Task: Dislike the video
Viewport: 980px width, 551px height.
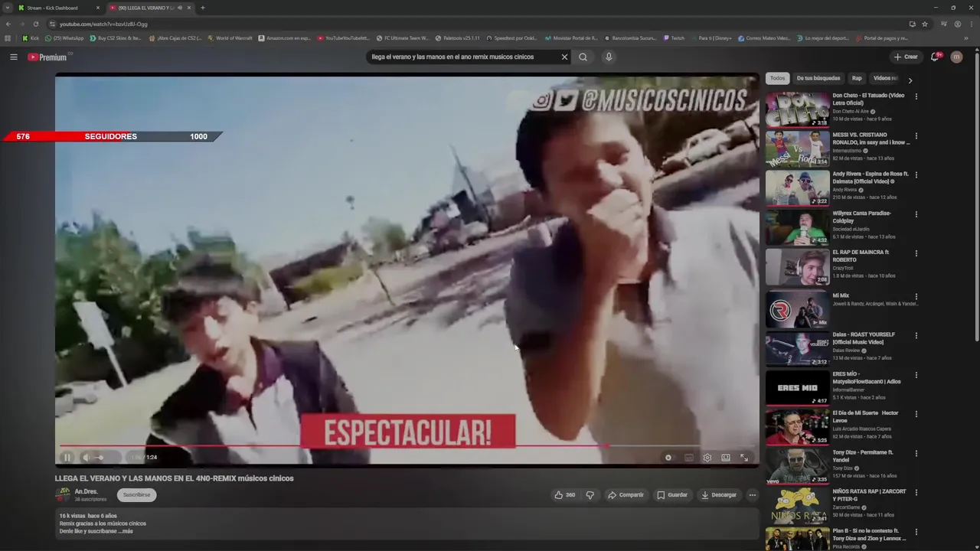Action: point(590,495)
